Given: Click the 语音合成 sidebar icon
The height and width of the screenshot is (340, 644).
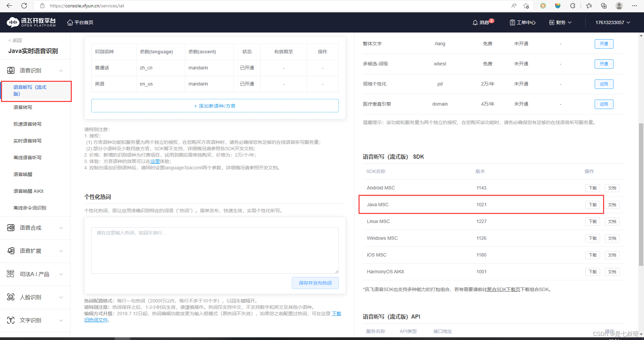Looking at the screenshot, I should (11, 228).
